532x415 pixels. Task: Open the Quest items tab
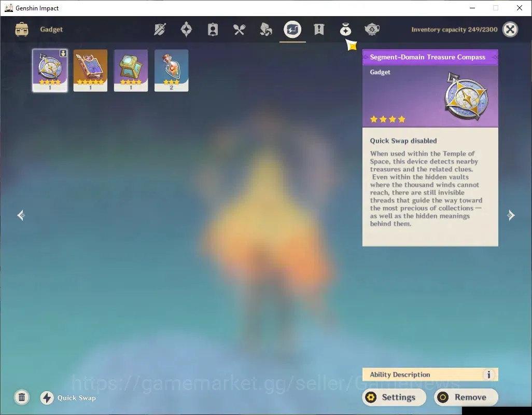tap(319, 30)
